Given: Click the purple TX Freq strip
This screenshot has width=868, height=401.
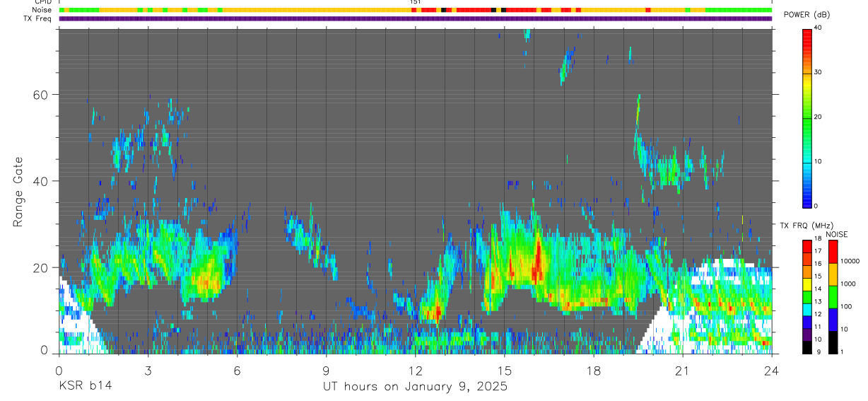Looking at the screenshot, I should click(x=416, y=18).
